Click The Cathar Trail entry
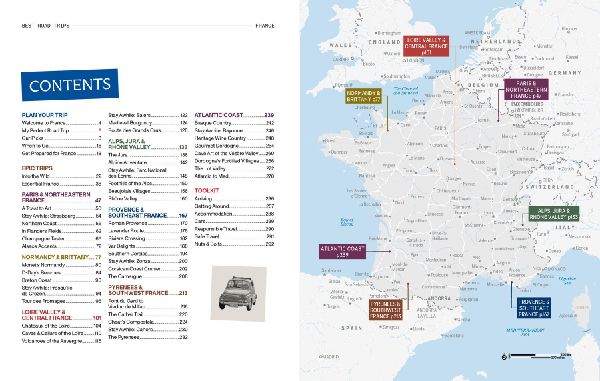600x381 pixels. 148,314
